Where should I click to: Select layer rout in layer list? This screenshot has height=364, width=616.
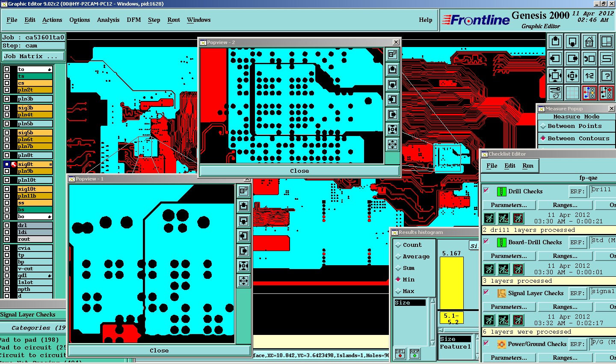point(35,239)
